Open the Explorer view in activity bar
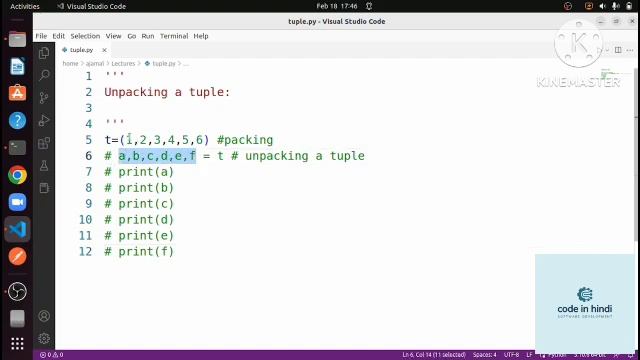Viewport: 640px width, 360px height. (x=44, y=53)
